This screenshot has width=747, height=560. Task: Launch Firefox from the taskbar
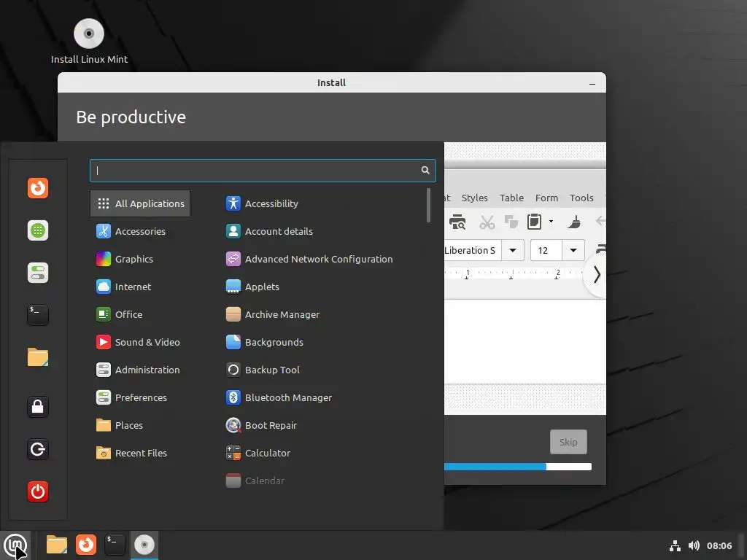[86, 545]
